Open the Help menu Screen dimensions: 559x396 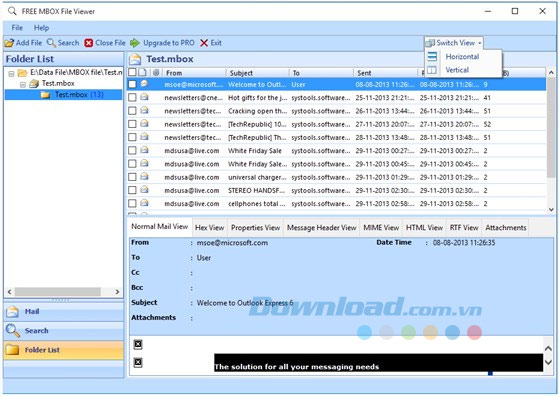click(41, 28)
